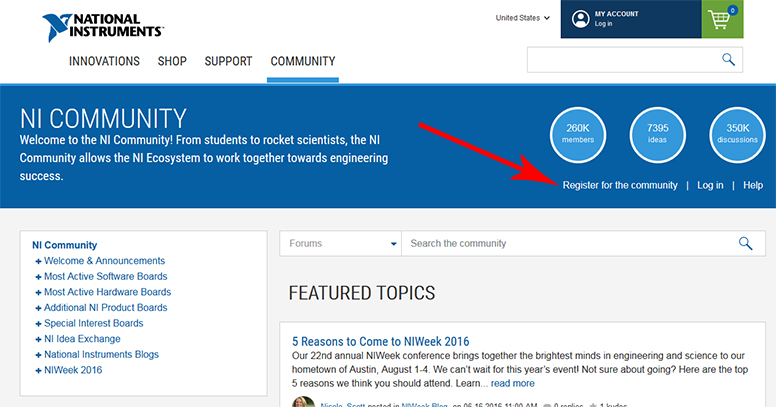Click the 260K members circle
Screen dimensions: 776x407
[578, 135]
